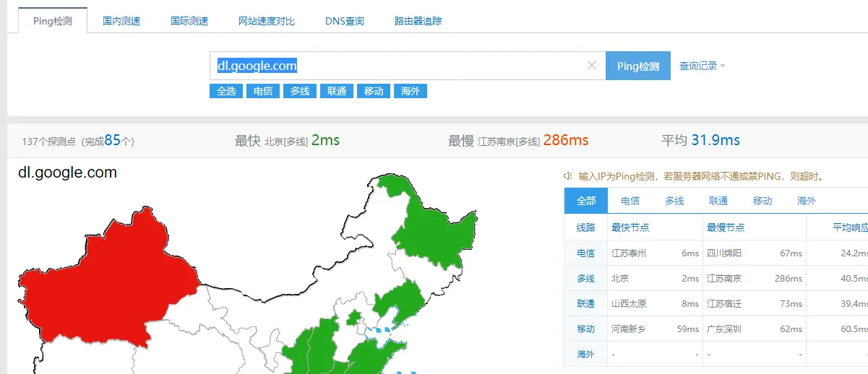Click the 平均 31.9ms summary value
868x374 pixels.
pos(700,140)
